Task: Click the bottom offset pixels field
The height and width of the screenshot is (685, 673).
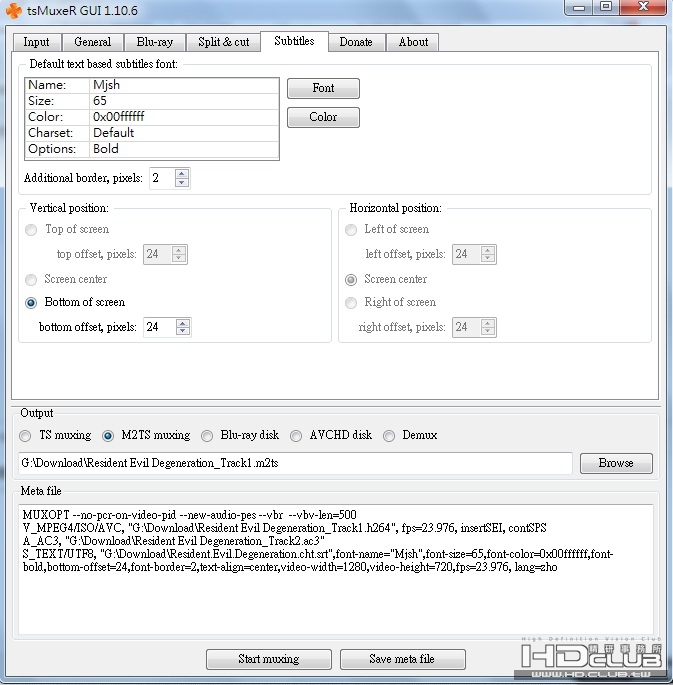Action: [159, 327]
